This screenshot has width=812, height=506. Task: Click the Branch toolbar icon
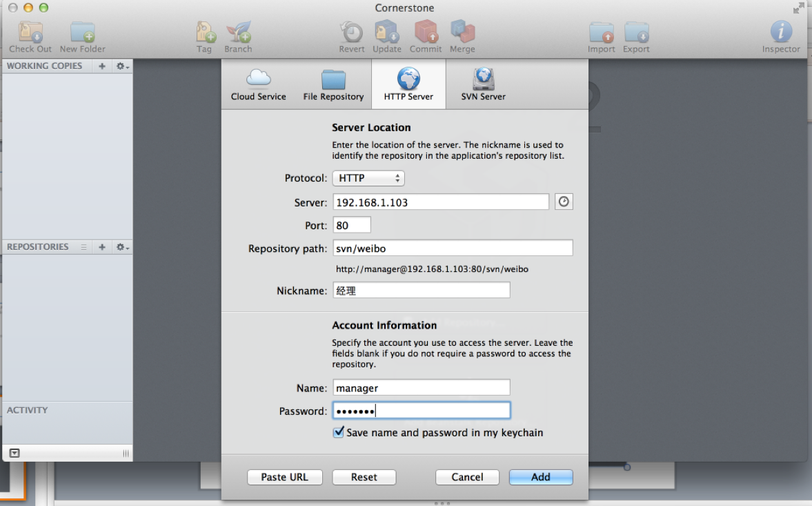(238, 32)
